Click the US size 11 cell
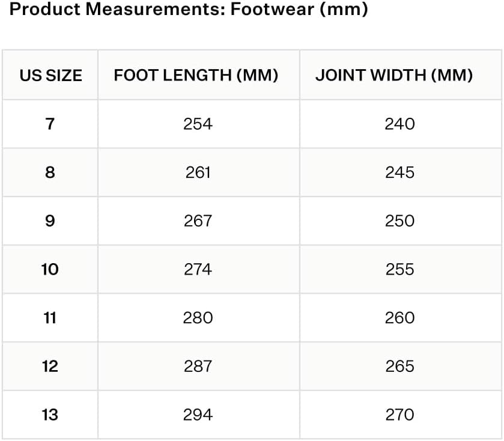The image size is (504, 441). click(50, 317)
